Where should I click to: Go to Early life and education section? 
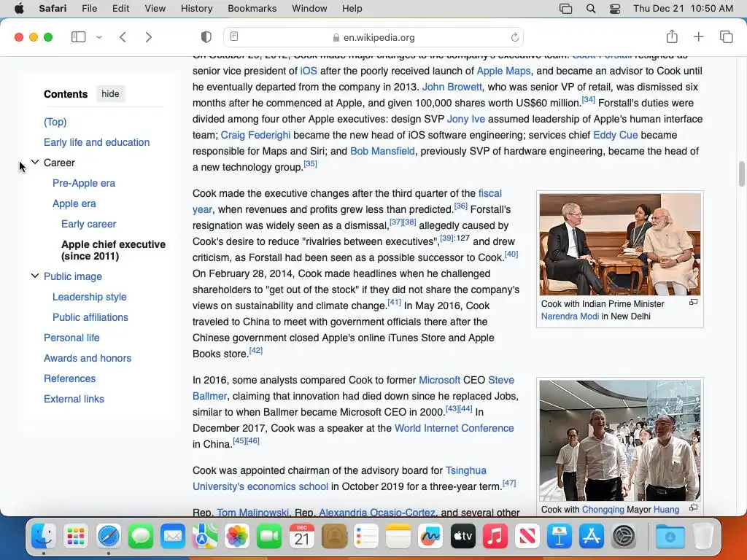pos(97,142)
